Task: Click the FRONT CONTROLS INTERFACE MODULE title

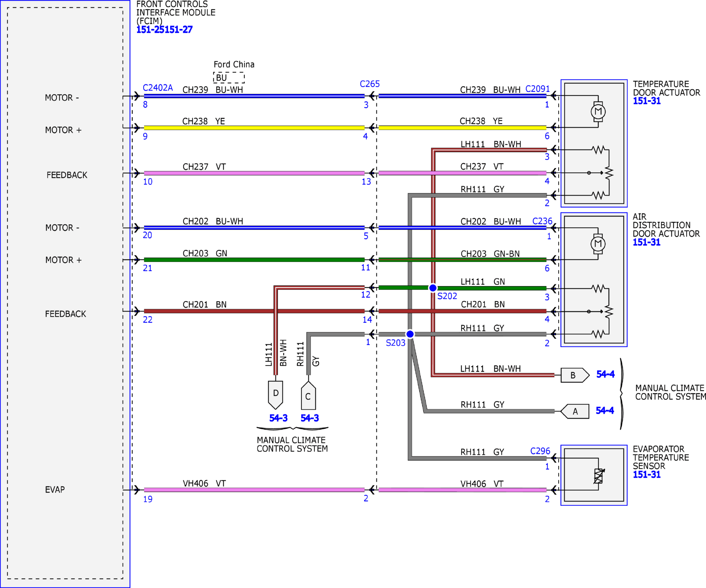Action: point(175,13)
